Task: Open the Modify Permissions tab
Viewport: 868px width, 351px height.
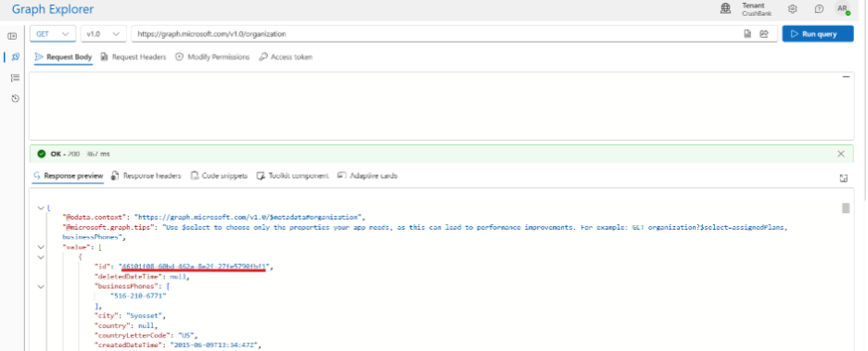Action: (x=212, y=56)
